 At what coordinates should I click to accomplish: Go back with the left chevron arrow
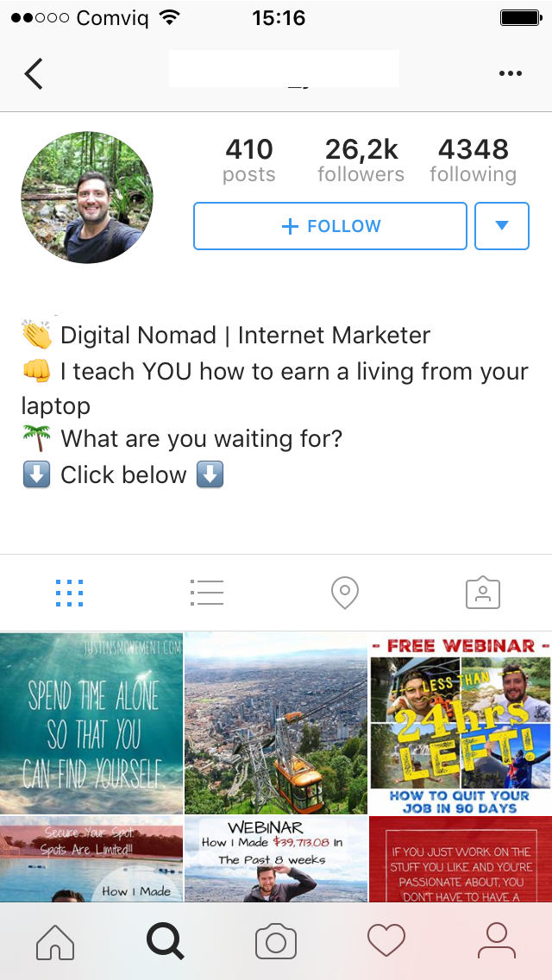point(34,73)
